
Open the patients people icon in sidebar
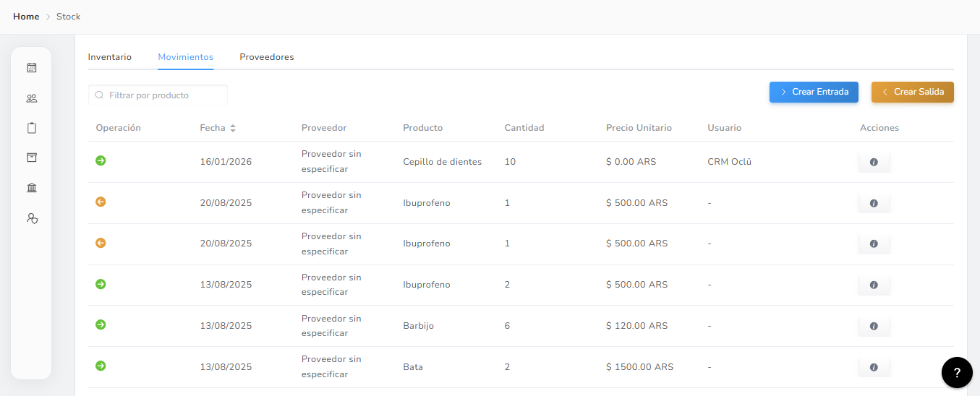(x=32, y=98)
